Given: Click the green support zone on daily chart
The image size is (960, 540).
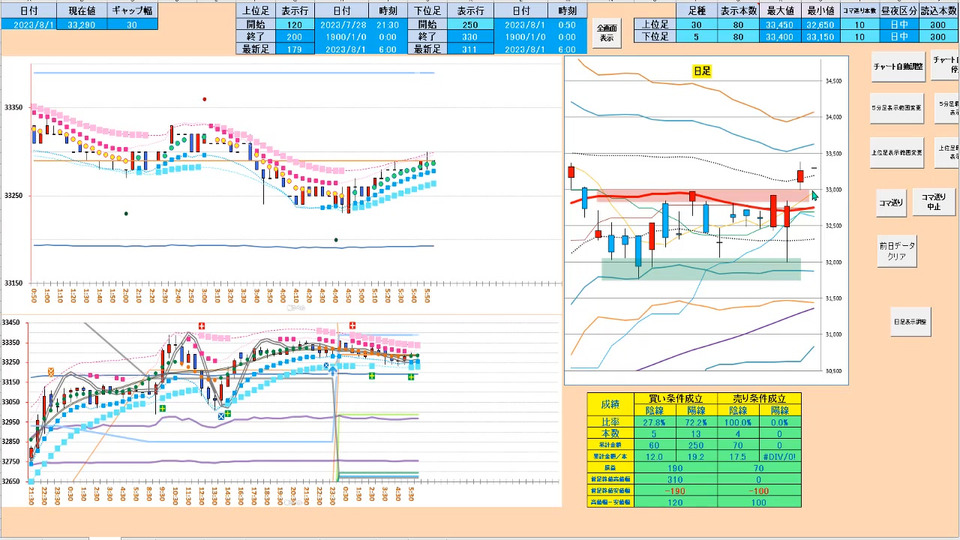Looking at the screenshot, I should tap(701, 269).
